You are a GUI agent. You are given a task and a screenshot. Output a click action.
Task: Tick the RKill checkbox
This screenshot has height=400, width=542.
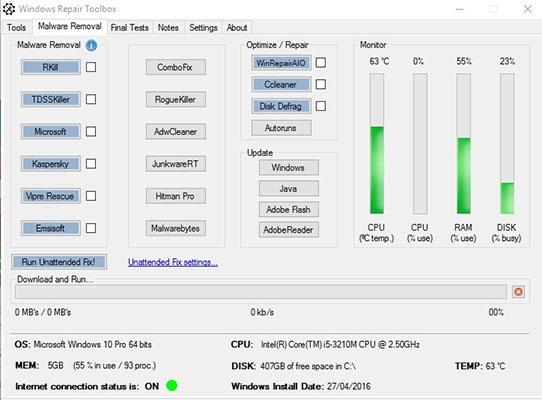(91, 67)
